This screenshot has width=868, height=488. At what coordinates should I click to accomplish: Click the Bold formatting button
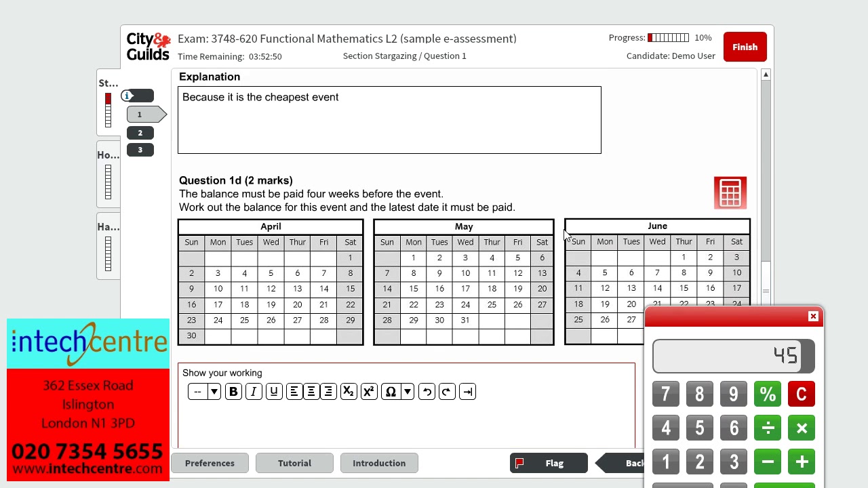pyautogui.click(x=233, y=392)
